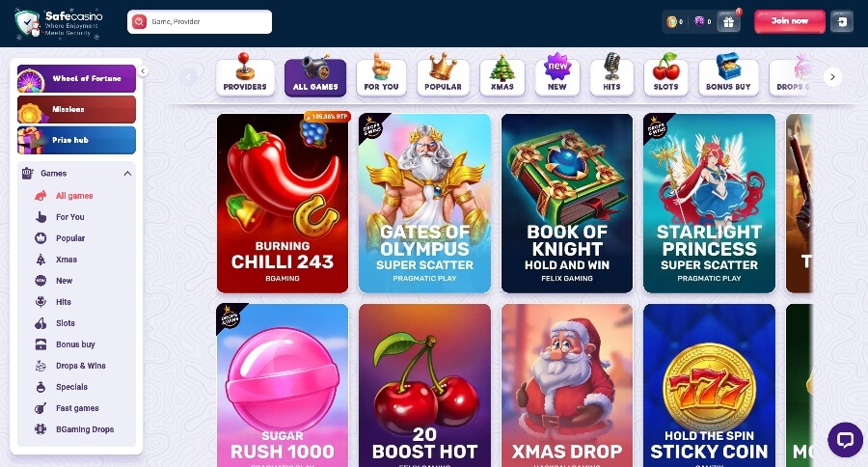Click the Safecasino shield logo
The image size is (868, 467).
(27, 23)
